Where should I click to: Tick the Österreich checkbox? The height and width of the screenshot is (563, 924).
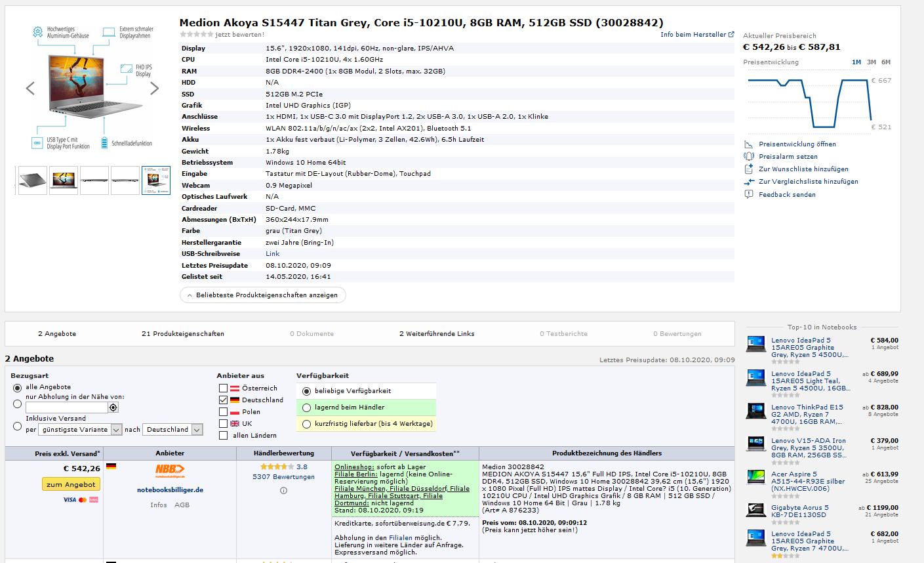pyautogui.click(x=224, y=388)
